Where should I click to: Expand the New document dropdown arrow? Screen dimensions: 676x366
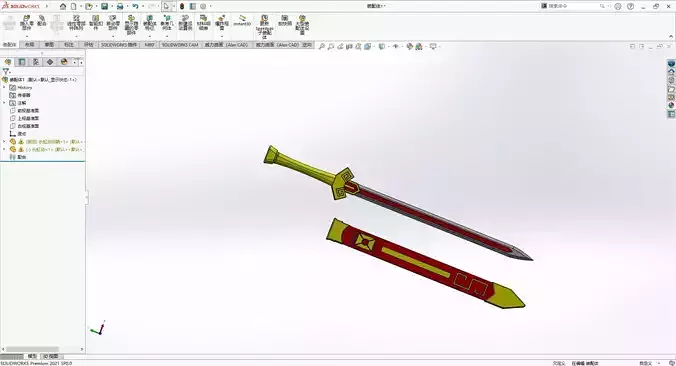[x=80, y=6]
